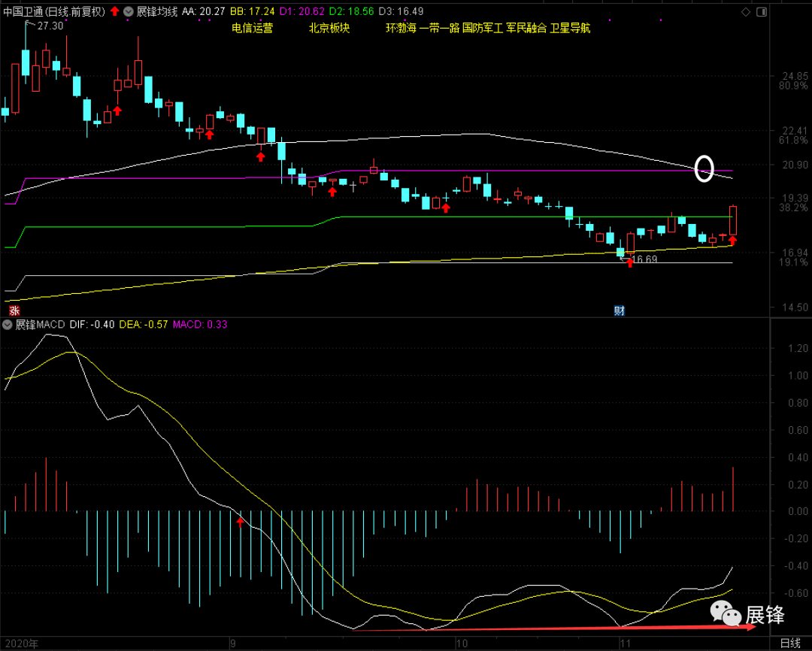Click the 27.30 high price label
The image size is (812, 651).
pos(50,26)
